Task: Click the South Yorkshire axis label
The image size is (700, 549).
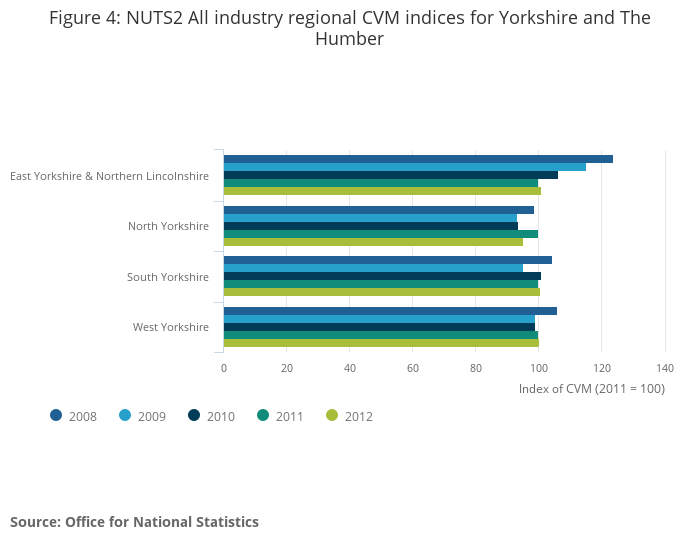Action: coord(168,277)
